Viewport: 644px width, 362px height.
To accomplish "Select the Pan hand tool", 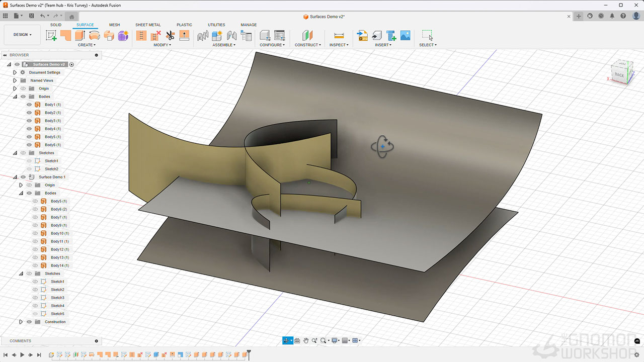I will (305, 341).
